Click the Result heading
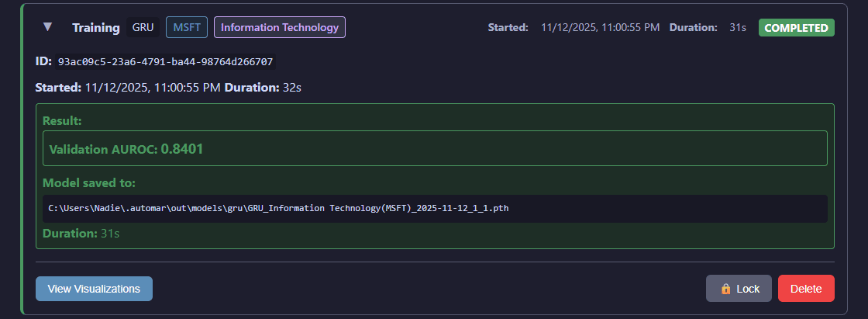Viewport: 868px width, 319px height. pos(62,120)
